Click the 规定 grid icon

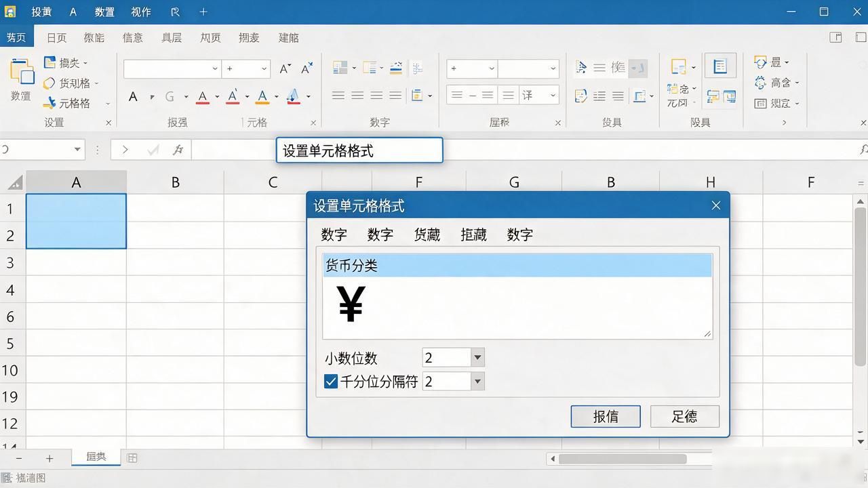click(760, 103)
